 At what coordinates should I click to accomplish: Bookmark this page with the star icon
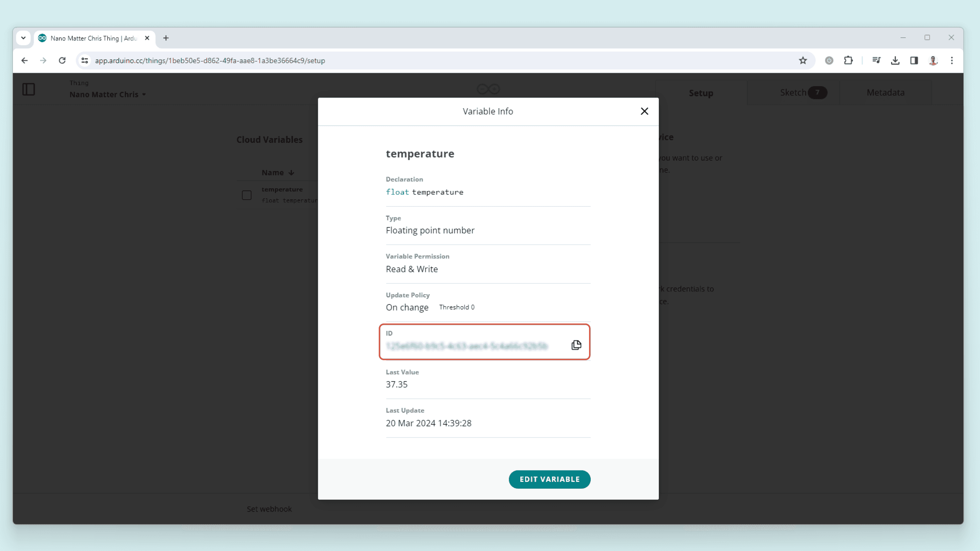click(x=803, y=61)
